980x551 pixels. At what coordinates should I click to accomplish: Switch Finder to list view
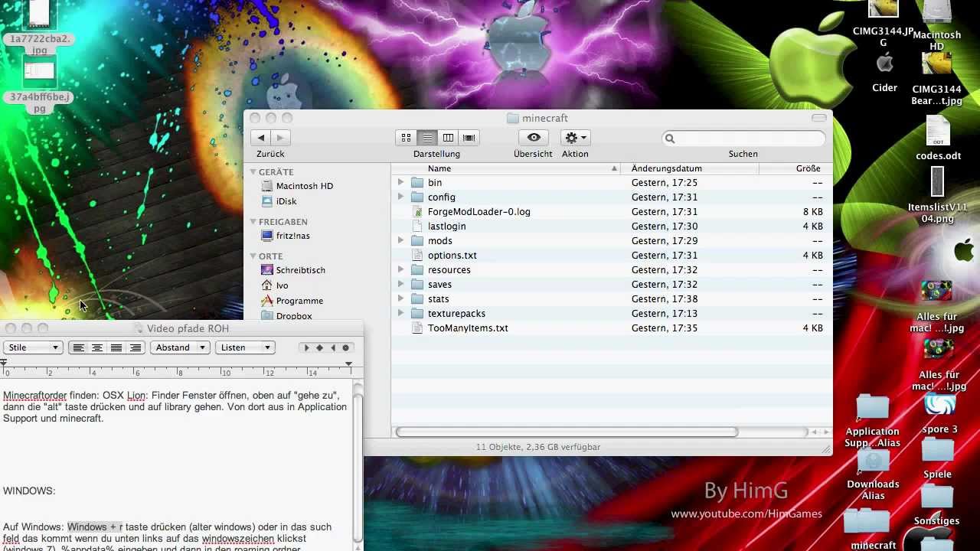[x=427, y=138]
